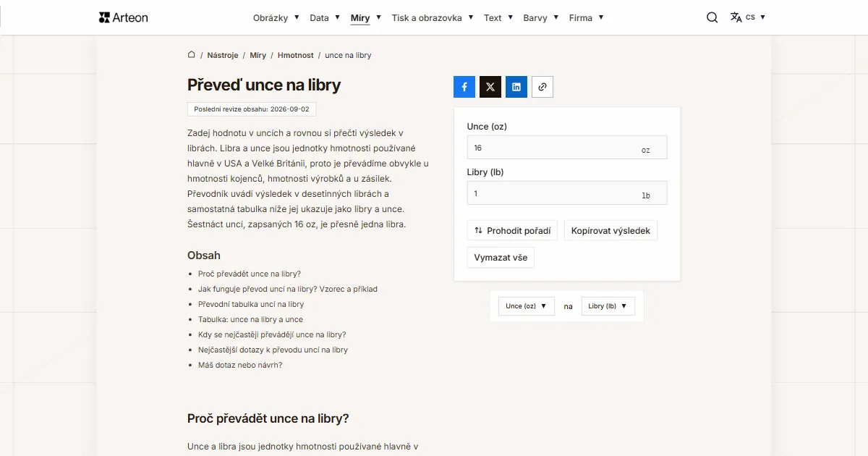Click 'Poslední revize obsahu: 2026-09-02' label
The height and width of the screenshot is (456, 868).
(x=252, y=109)
